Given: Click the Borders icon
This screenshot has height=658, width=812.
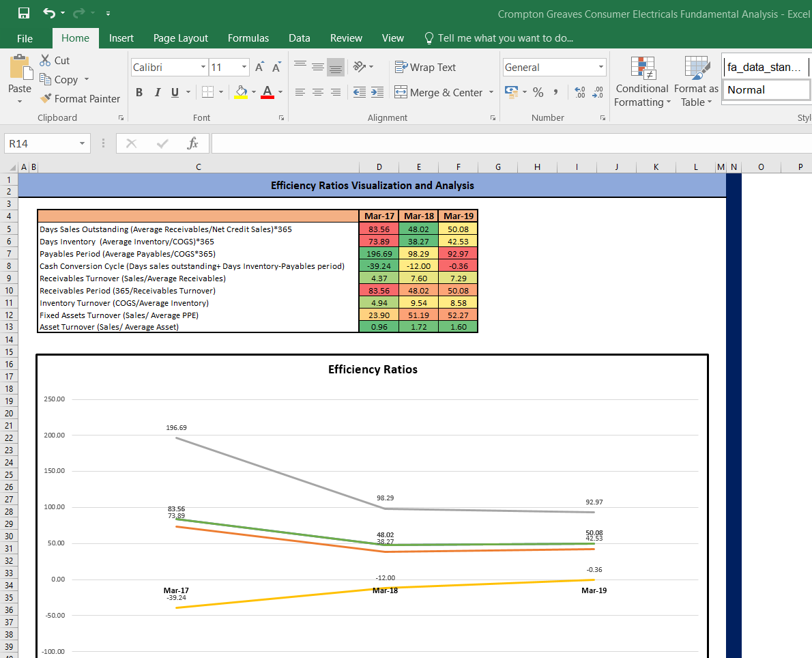Looking at the screenshot, I should [207, 92].
